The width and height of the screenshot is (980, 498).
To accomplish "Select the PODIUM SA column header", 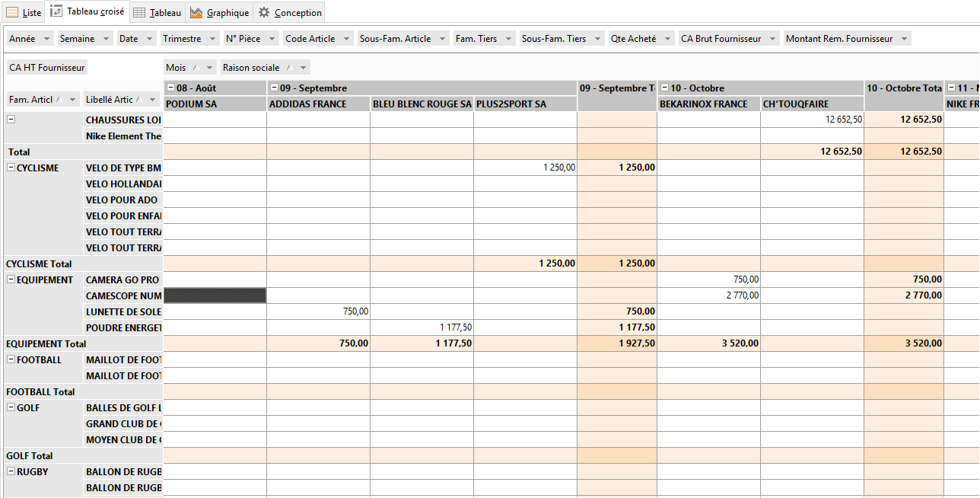I will [x=215, y=104].
